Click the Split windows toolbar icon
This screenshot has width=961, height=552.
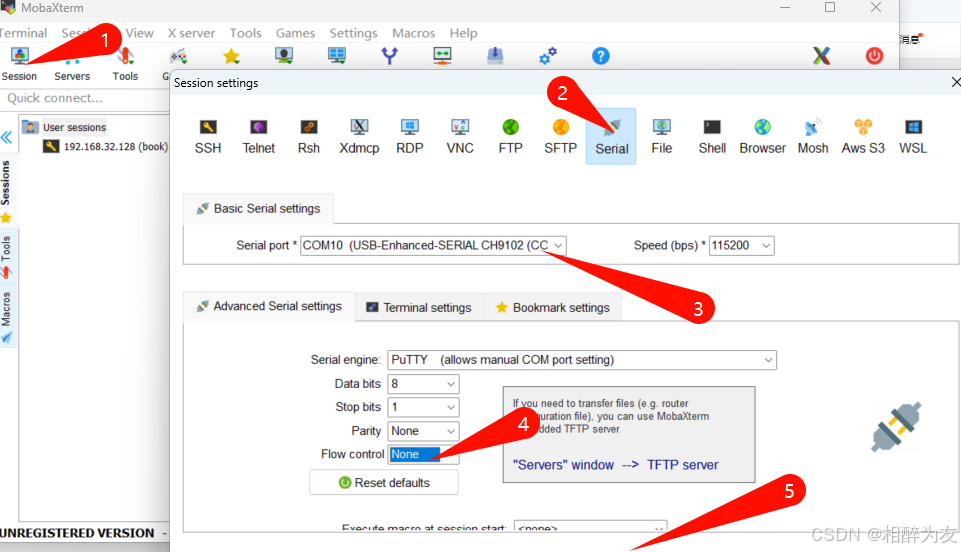(336, 56)
